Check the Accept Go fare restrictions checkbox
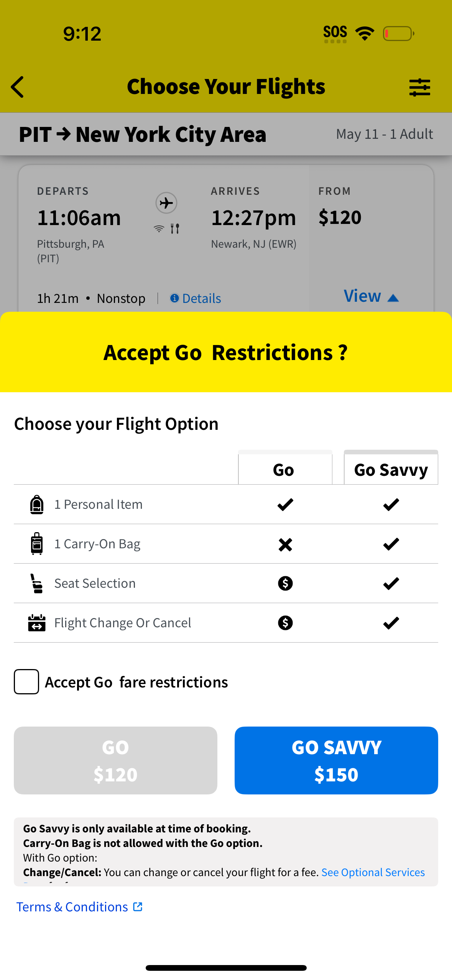This screenshot has width=452, height=980. pos(26,682)
